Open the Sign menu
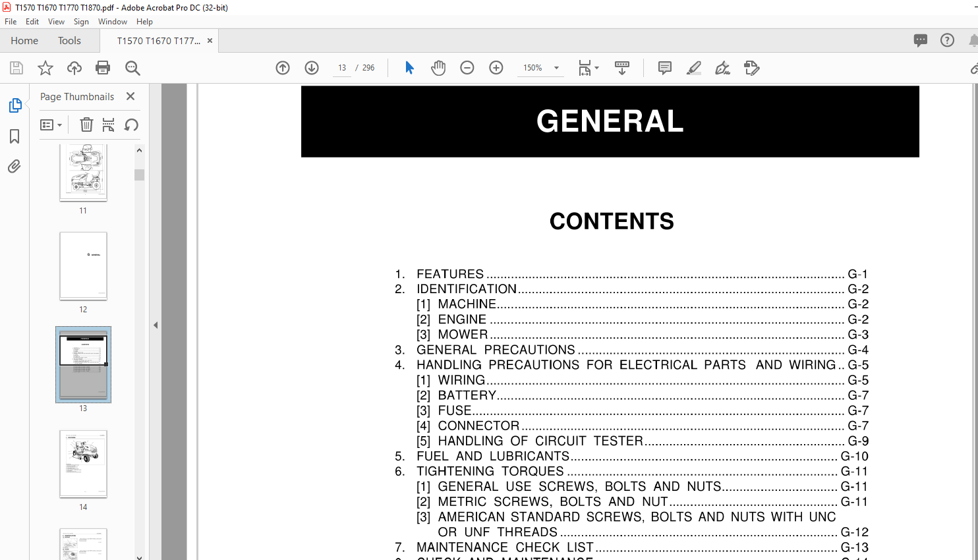This screenshot has width=978, height=560. 81,22
